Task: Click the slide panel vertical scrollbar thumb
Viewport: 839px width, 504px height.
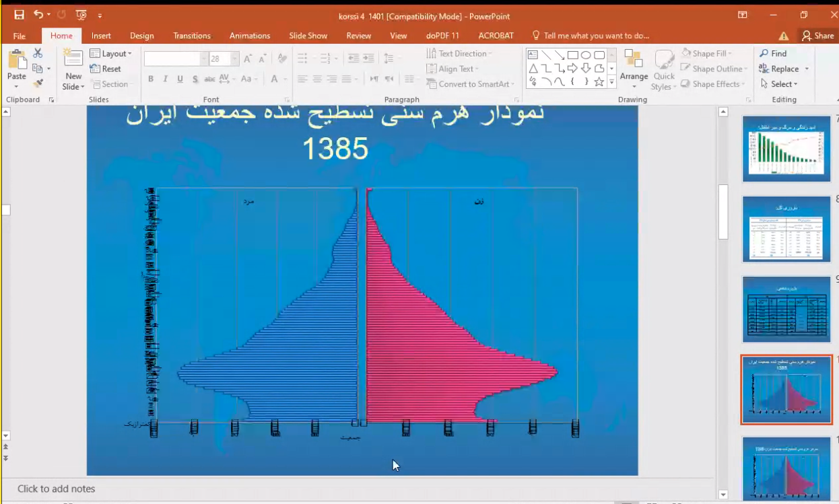Action: coord(723,212)
